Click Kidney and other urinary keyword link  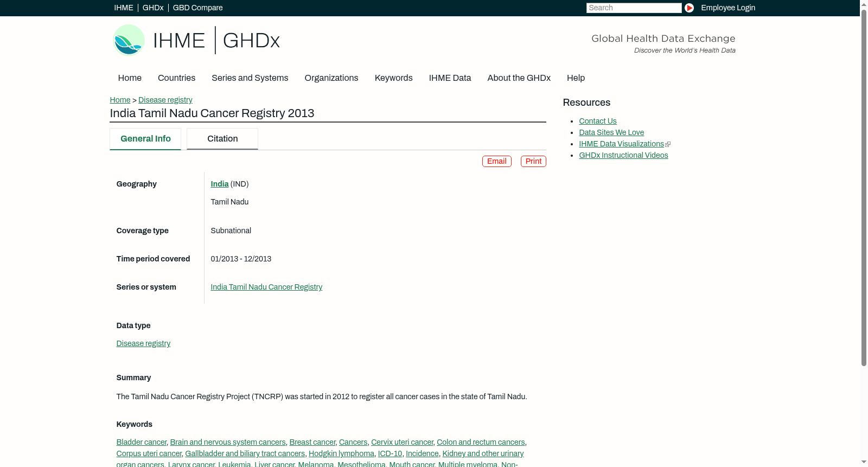tap(483, 453)
